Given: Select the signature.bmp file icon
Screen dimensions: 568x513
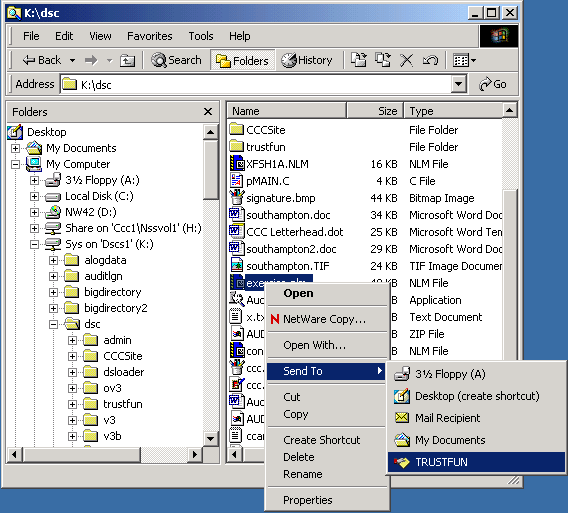Looking at the screenshot, I should (237, 197).
